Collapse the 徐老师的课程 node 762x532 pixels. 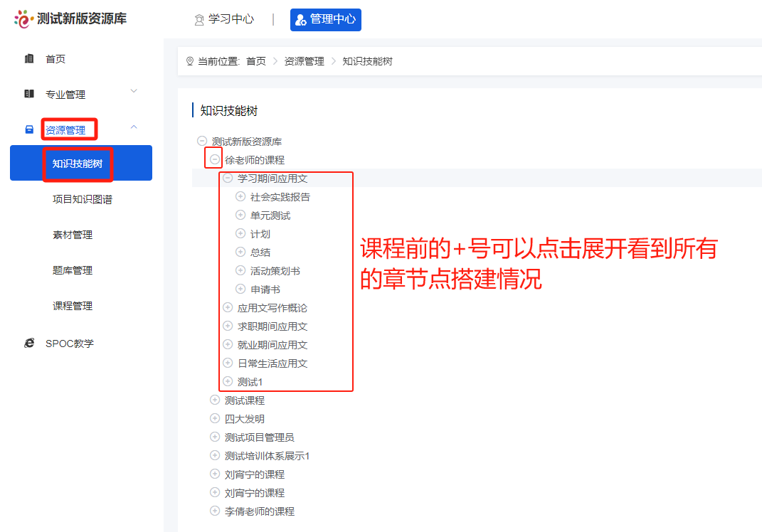214,159
